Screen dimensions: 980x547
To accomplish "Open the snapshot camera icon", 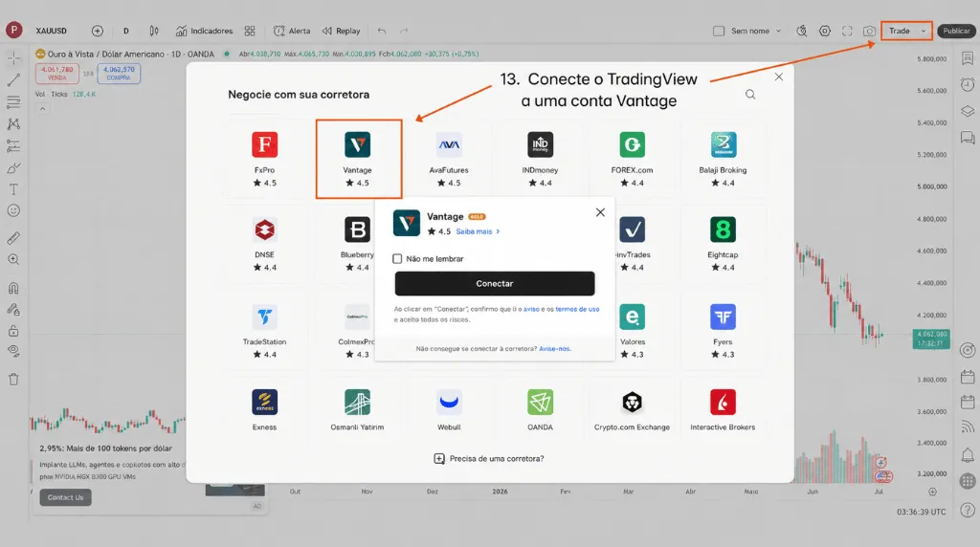I will 869,31.
